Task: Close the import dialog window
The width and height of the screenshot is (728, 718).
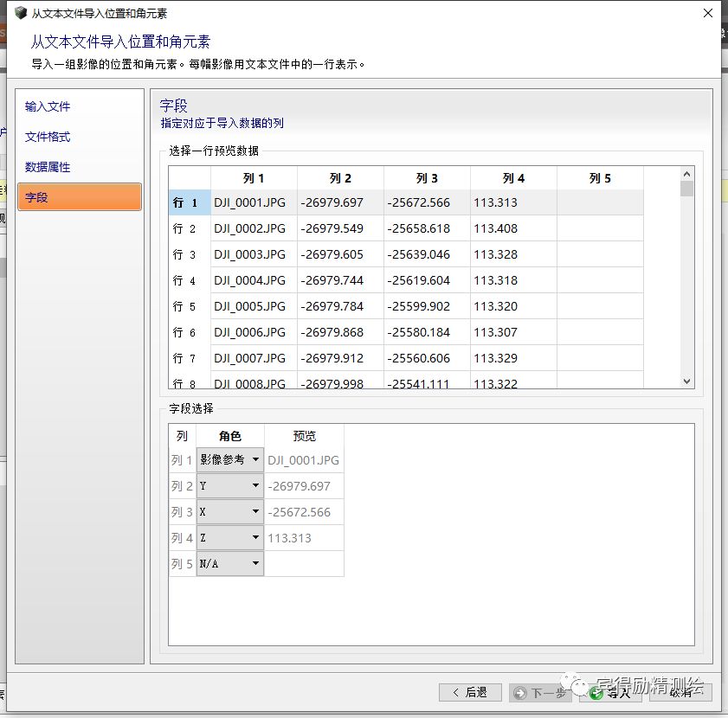Action: [x=707, y=13]
